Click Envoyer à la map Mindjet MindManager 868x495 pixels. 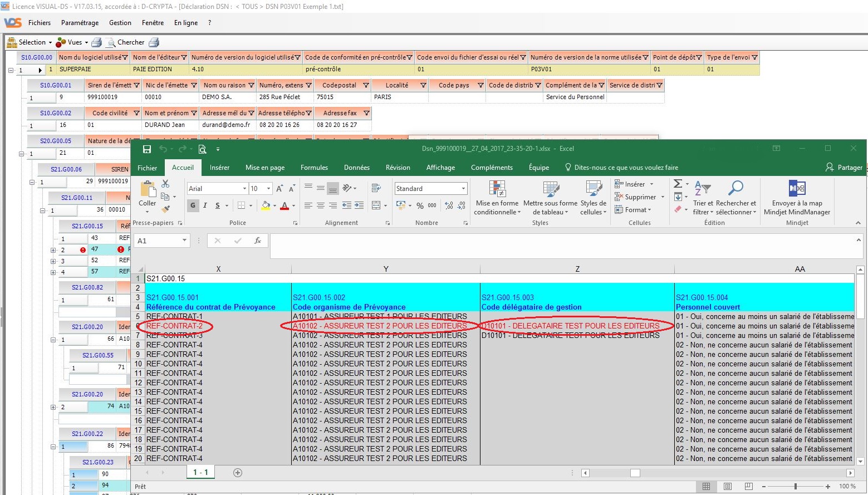[x=797, y=198]
